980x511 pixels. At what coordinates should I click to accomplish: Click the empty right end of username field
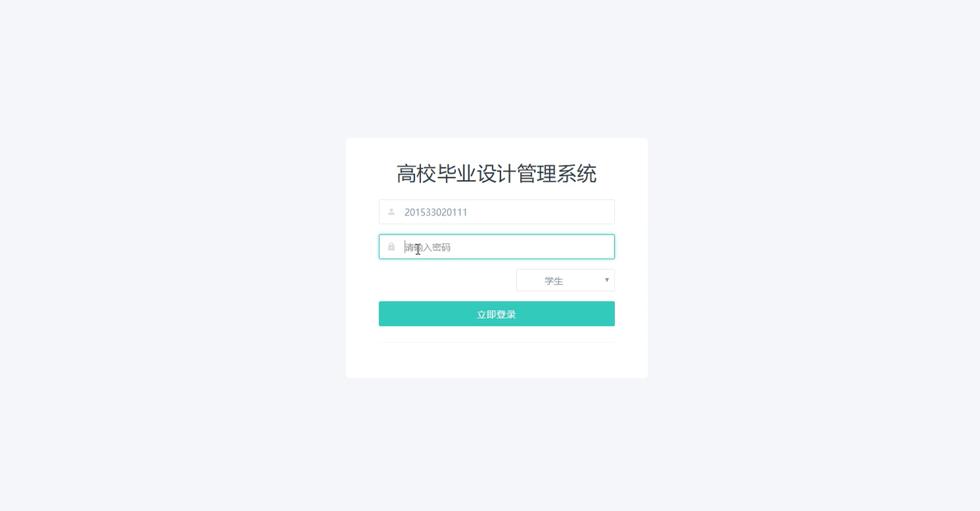click(x=578, y=212)
